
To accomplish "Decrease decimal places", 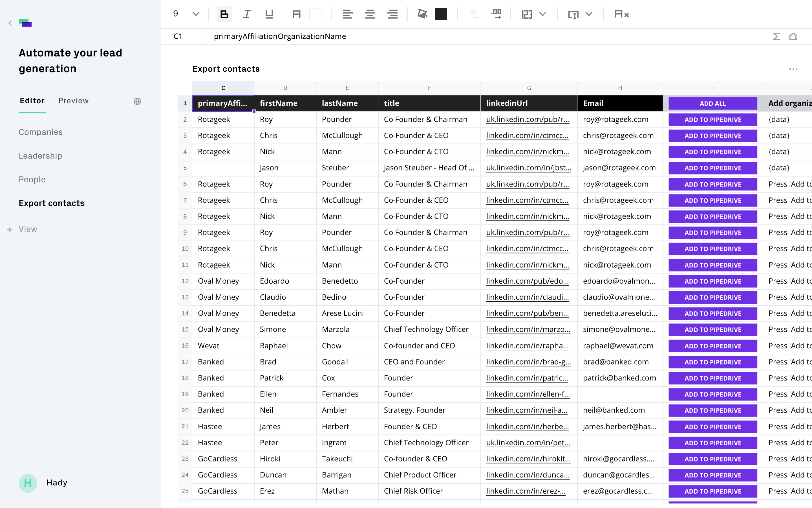I will point(473,14).
